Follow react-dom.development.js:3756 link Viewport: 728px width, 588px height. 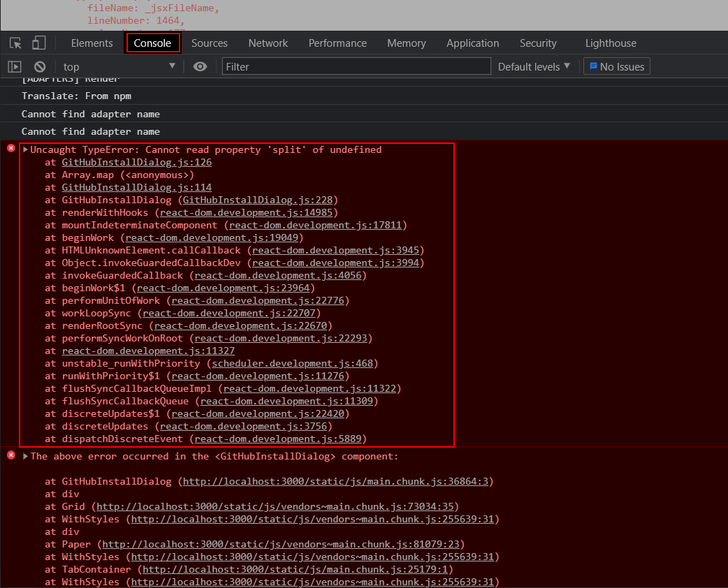coord(243,426)
